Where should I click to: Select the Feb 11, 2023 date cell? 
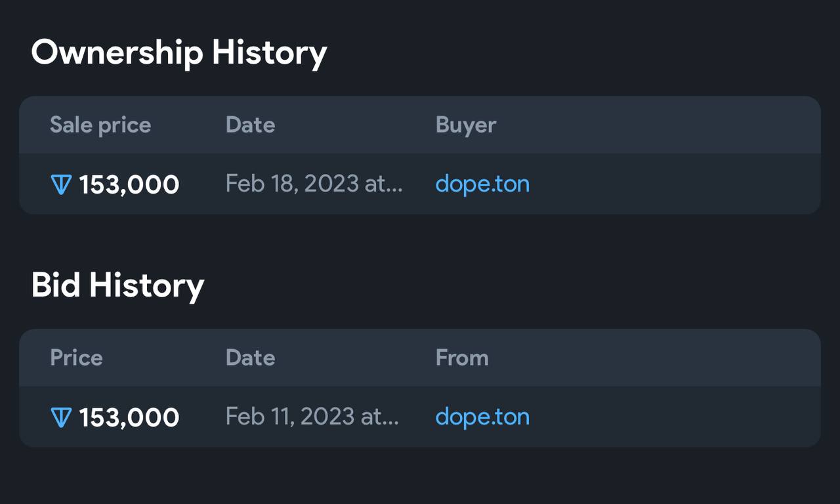(x=312, y=417)
